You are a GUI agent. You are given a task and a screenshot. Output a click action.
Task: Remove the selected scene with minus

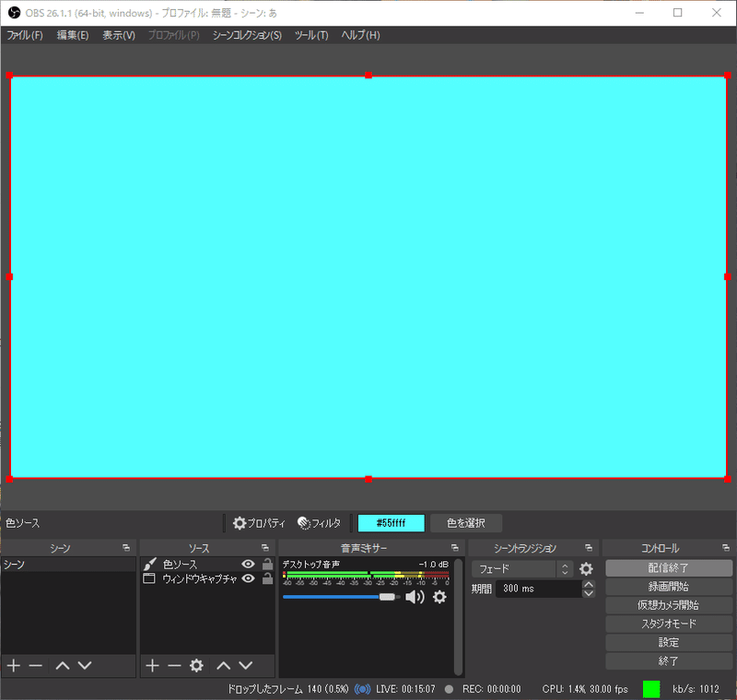36,665
